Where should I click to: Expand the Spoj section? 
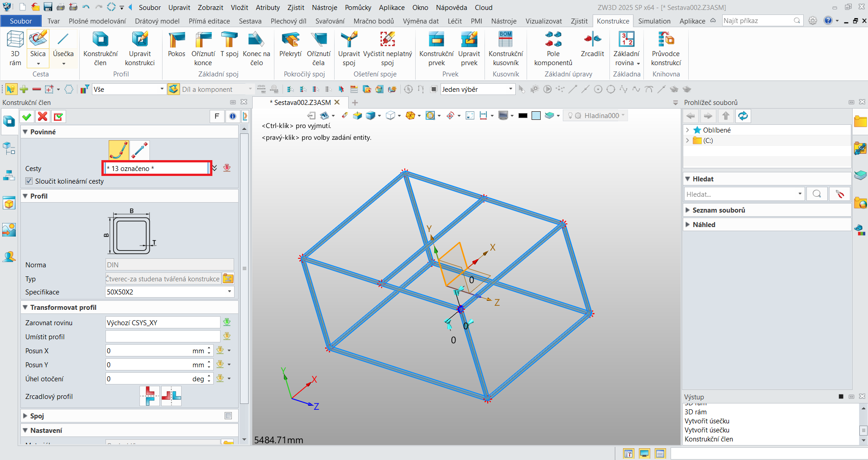tap(26, 416)
